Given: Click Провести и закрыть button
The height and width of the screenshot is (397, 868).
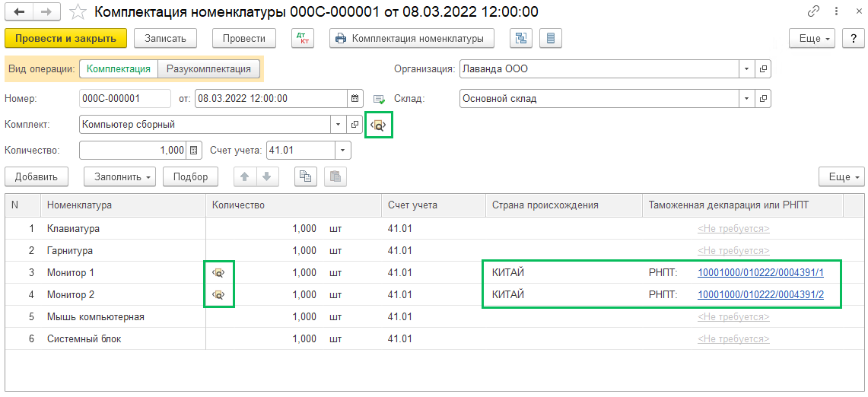Looking at the screenshot, I should [66, 38].
